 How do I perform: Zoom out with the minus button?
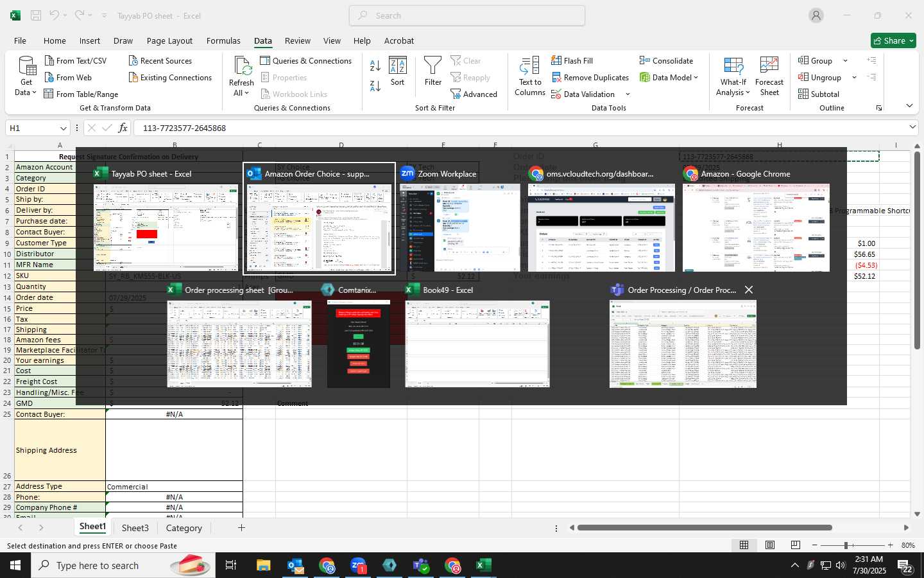coord(814,545)
